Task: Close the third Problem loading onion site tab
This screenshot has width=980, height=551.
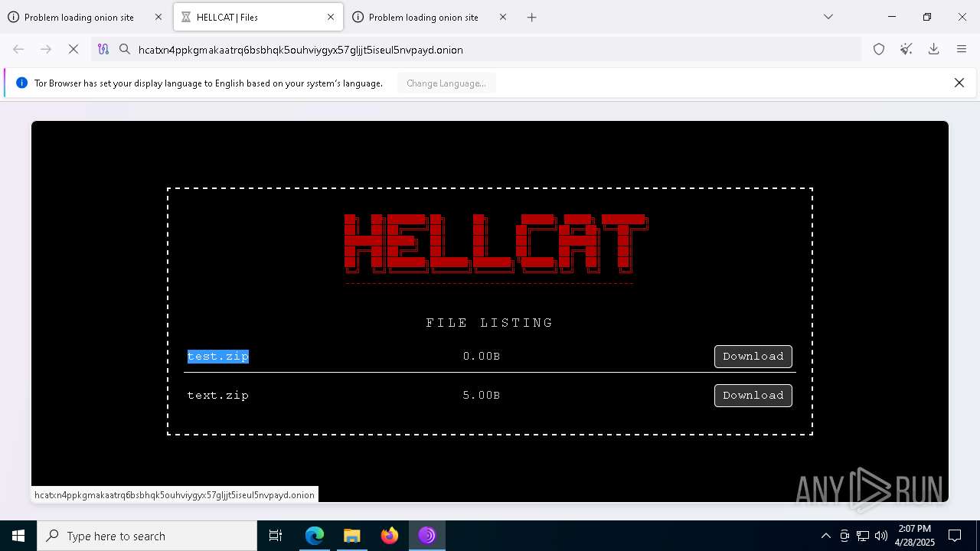Action: [503, 17]
